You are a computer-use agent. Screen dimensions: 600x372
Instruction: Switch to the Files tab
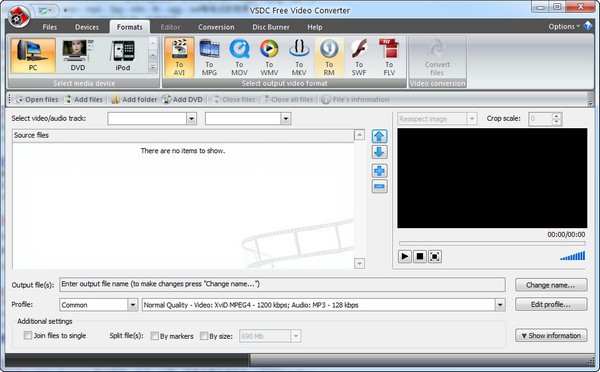point(50,27)
